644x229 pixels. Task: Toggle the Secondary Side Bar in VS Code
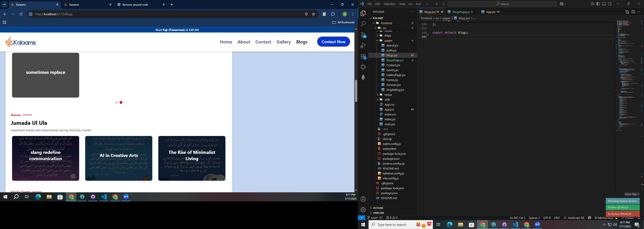click(610, 4)
